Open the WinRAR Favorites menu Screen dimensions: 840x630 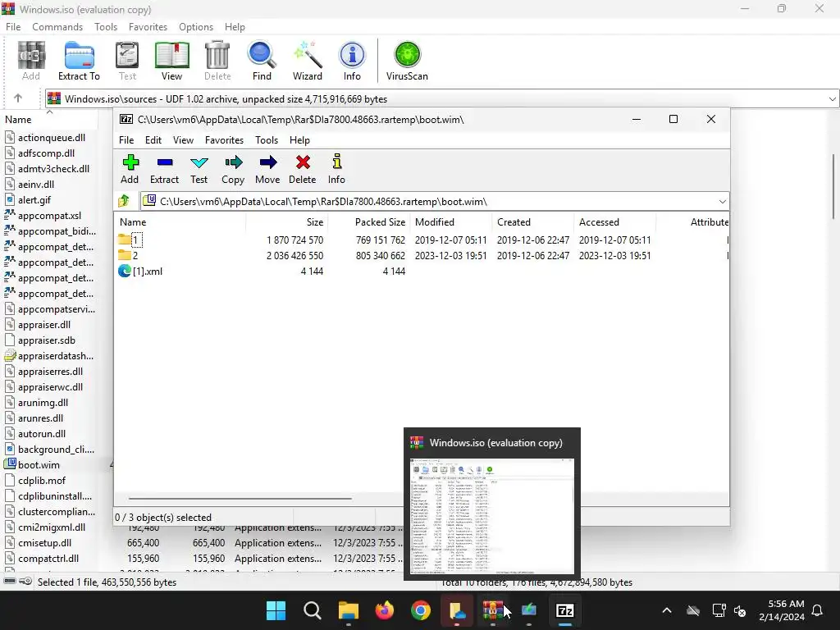pos(148,27)
